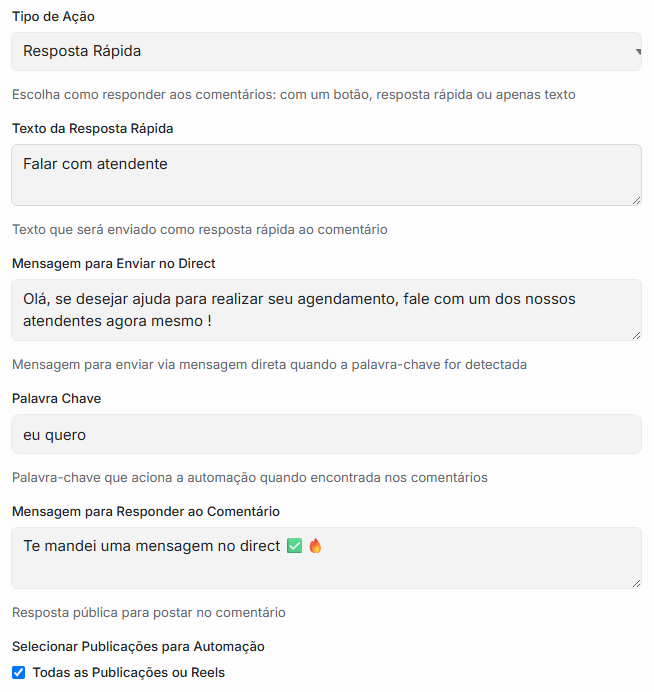654x692 pixels.
Task: Click the Palavra Chave label
Action: point(56,398)
